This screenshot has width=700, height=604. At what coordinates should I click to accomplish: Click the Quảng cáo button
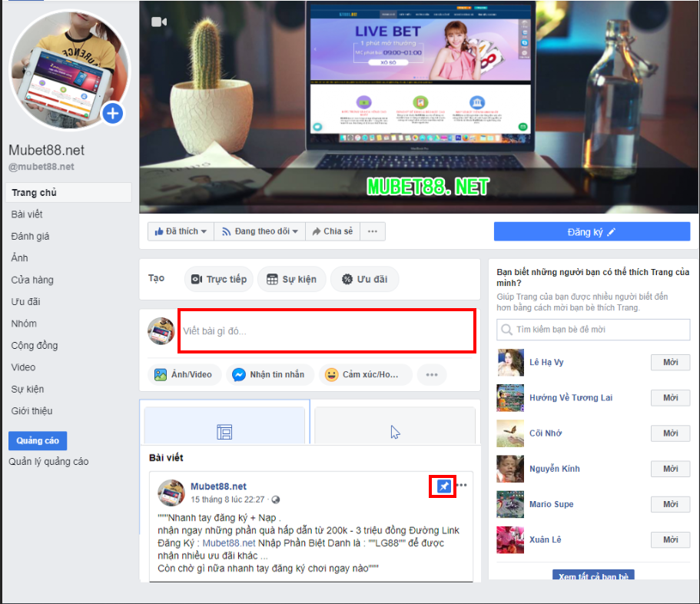pyautogui.click(x=38, y=441)
